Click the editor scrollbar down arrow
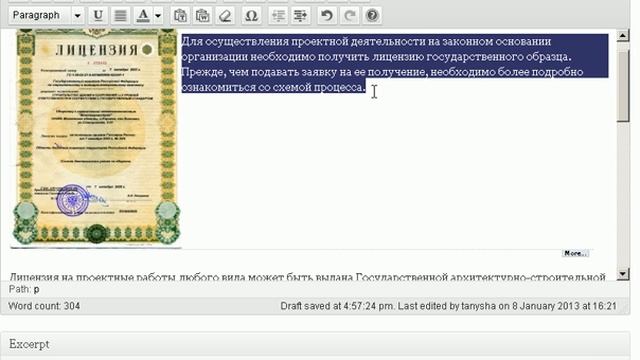 622,273
